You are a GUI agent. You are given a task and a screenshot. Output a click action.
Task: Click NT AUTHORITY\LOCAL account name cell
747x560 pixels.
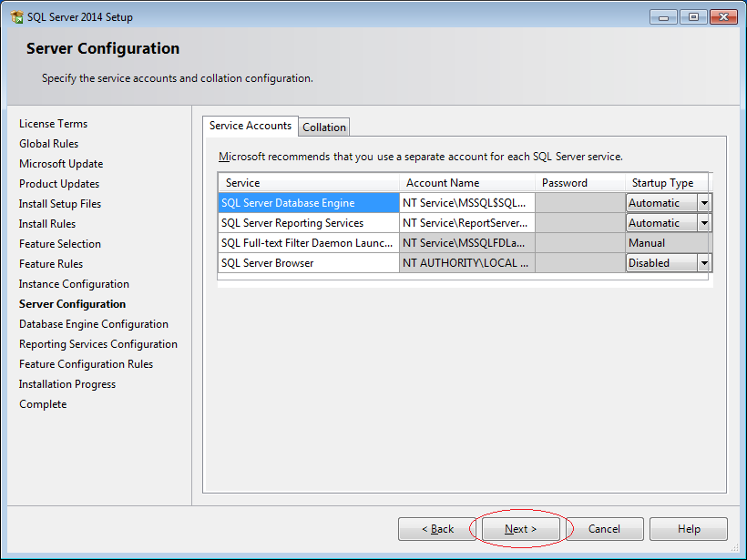(466, 263)
